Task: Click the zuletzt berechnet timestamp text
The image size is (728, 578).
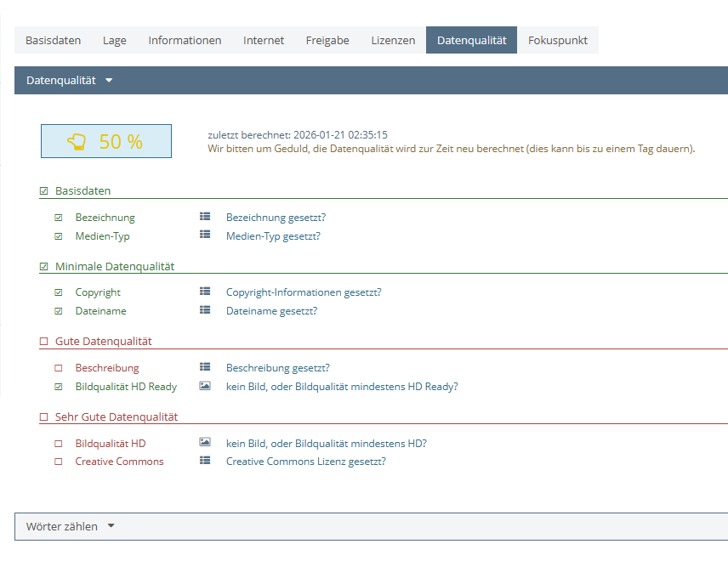Action: [x=298, y=135]
